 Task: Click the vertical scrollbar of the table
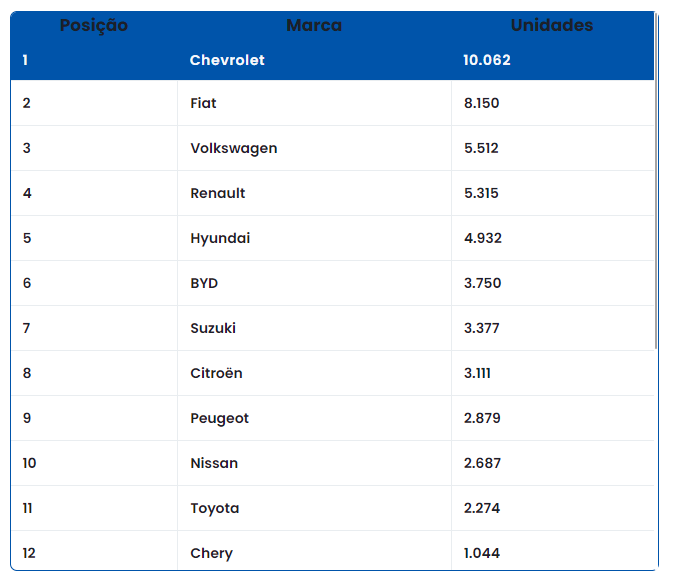[656, 181]
